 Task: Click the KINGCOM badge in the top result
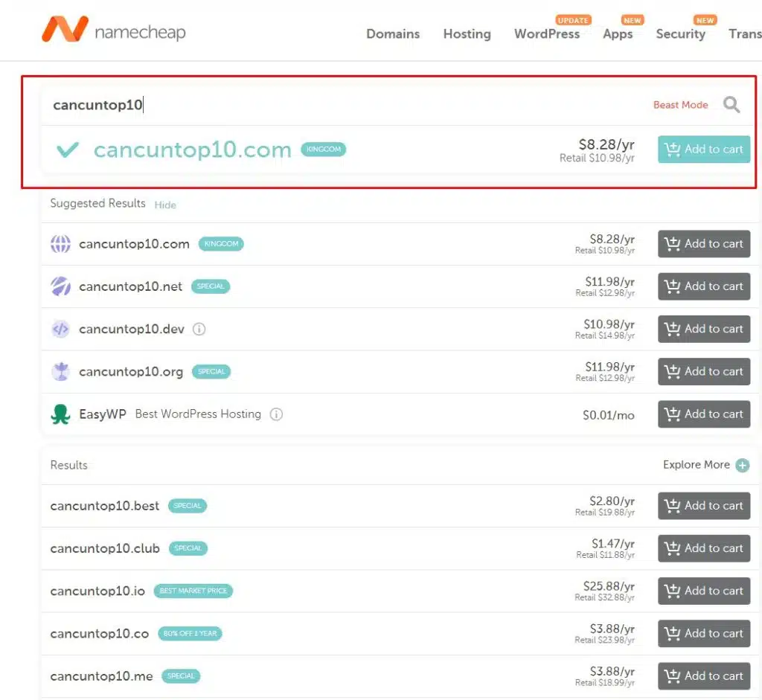click(324, 149)
